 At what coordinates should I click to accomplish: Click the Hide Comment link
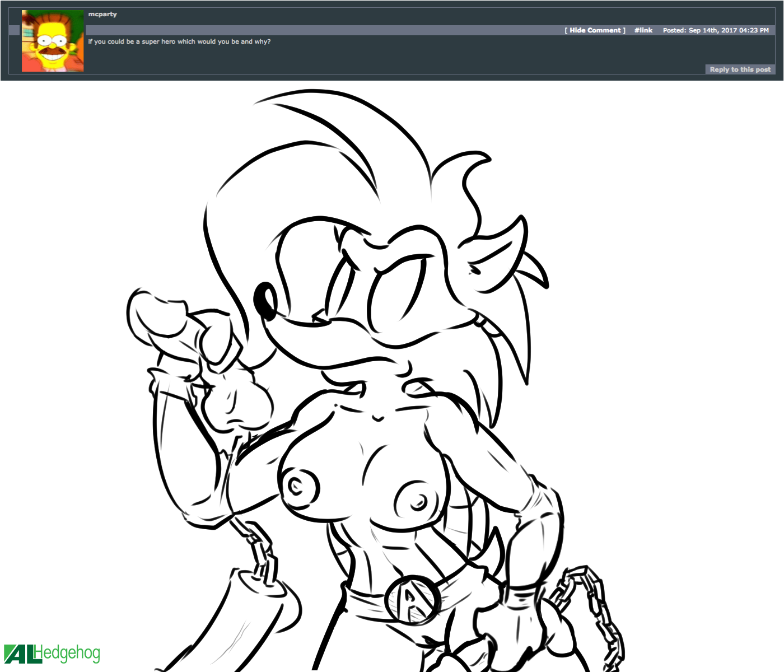(595, 30)
